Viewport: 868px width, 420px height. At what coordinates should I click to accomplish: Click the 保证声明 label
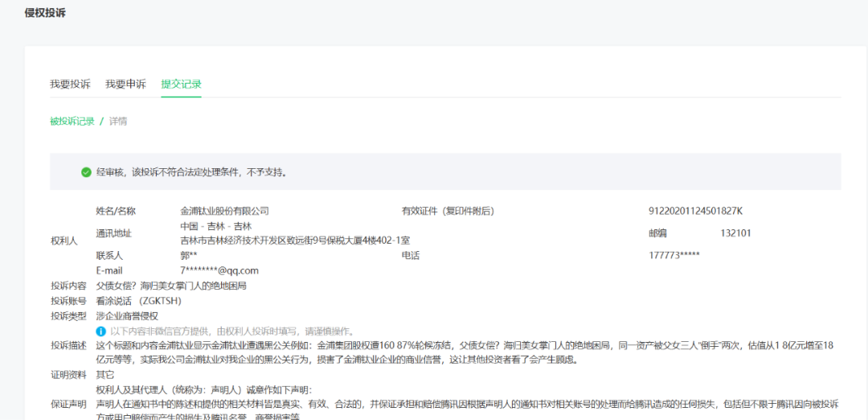pos(68,405)
